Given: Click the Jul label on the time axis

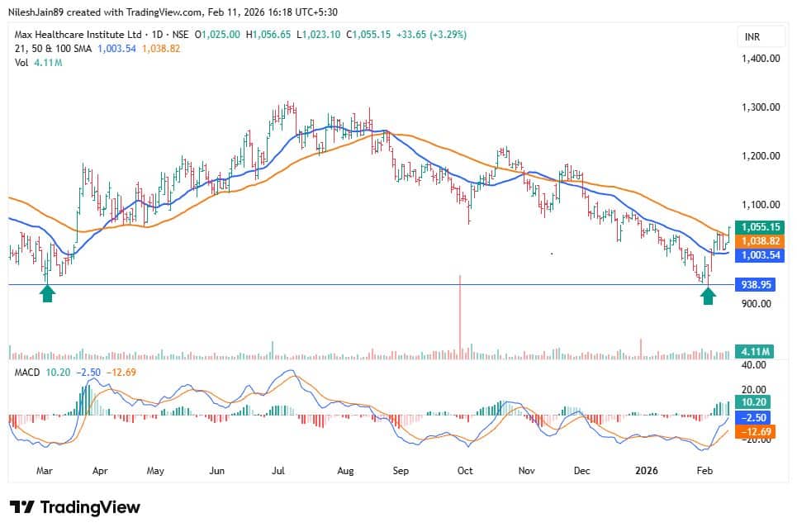Looking at the screenshot, I should (x=278, y=471).
